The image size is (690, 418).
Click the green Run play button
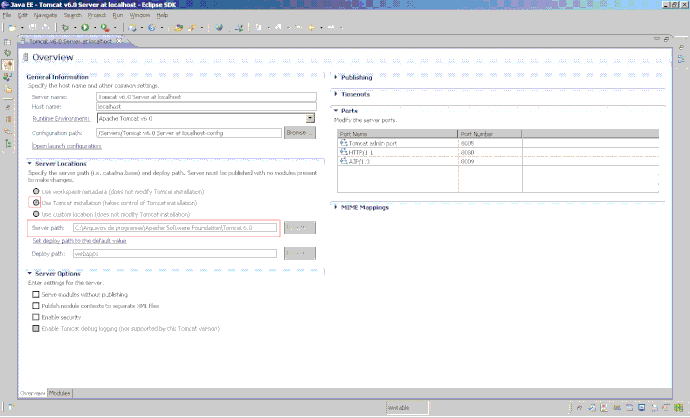pos(85,27)
